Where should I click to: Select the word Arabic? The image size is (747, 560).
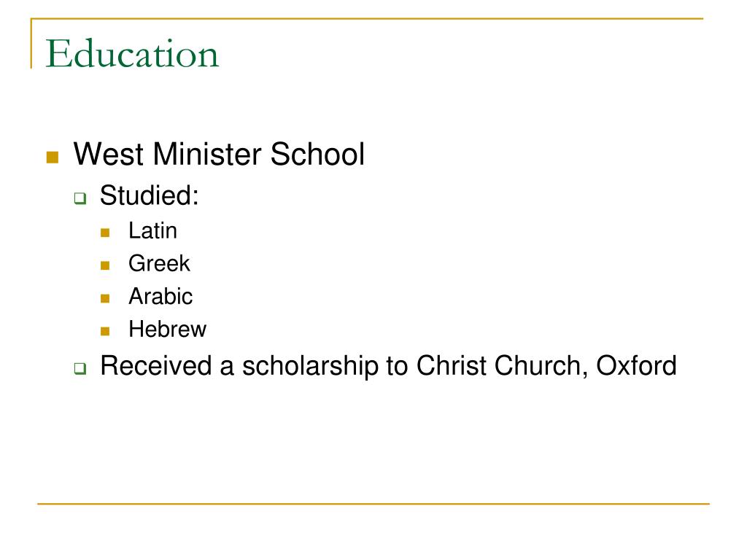[160, 296]
